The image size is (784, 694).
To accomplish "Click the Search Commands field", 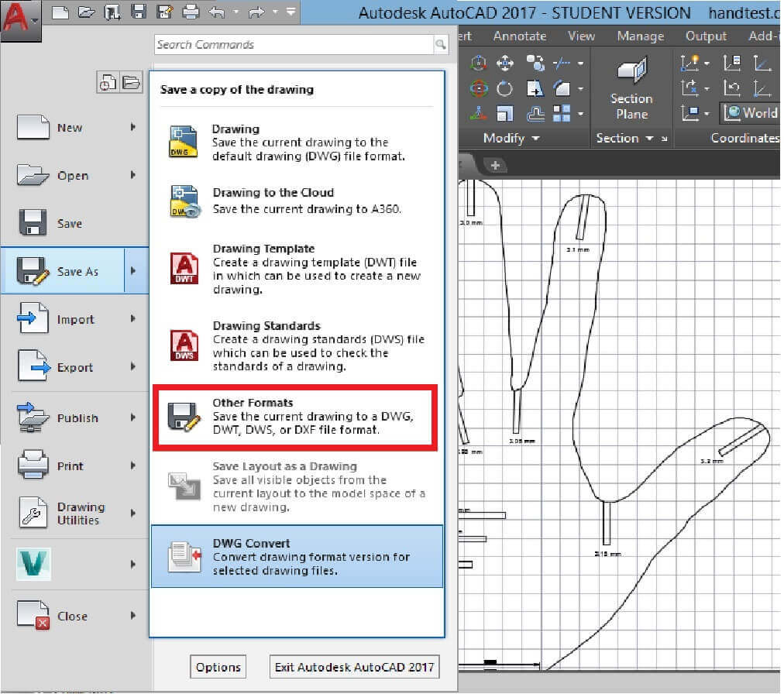I will pyautogui.click(x=294, y=44).
